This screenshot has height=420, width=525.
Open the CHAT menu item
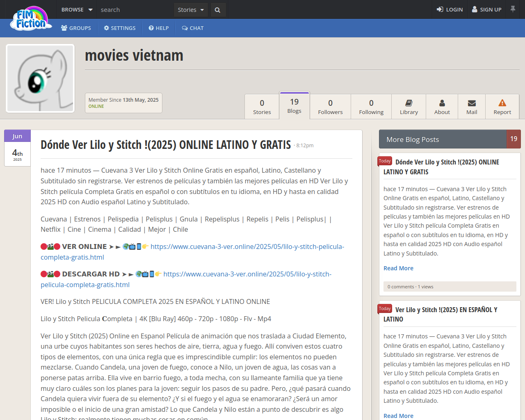pyautogui.click(x=193, y=28)
